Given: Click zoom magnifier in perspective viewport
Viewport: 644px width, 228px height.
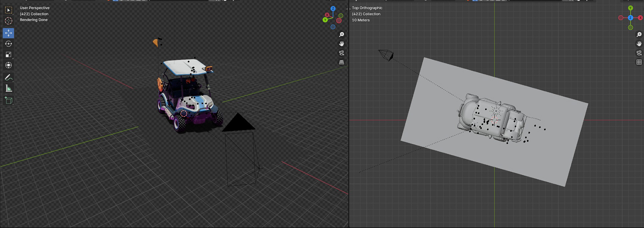Looking at the screenshot, I should [341, 35].
